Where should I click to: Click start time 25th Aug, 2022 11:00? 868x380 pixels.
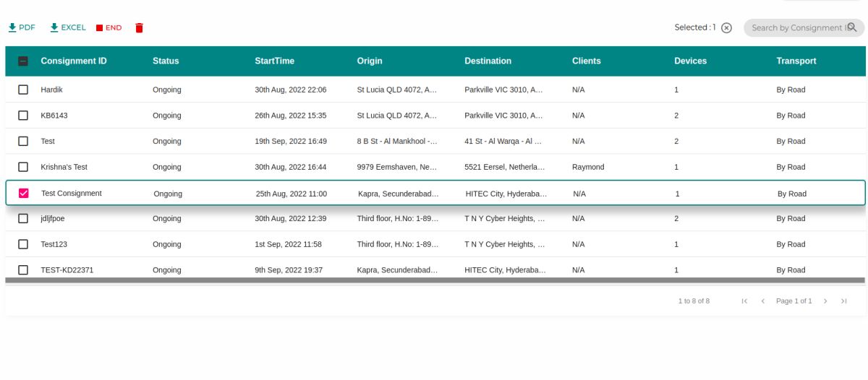click(292, 194)
